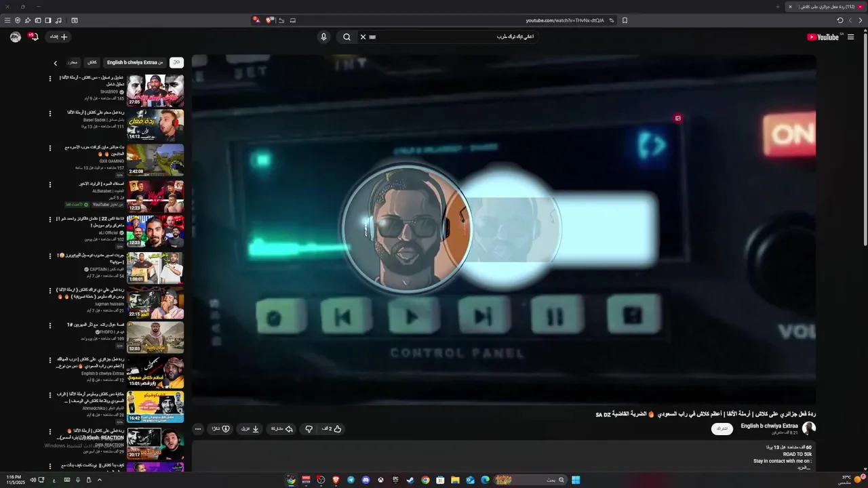Open options for SHAB909 video

[x=50, y=79]
